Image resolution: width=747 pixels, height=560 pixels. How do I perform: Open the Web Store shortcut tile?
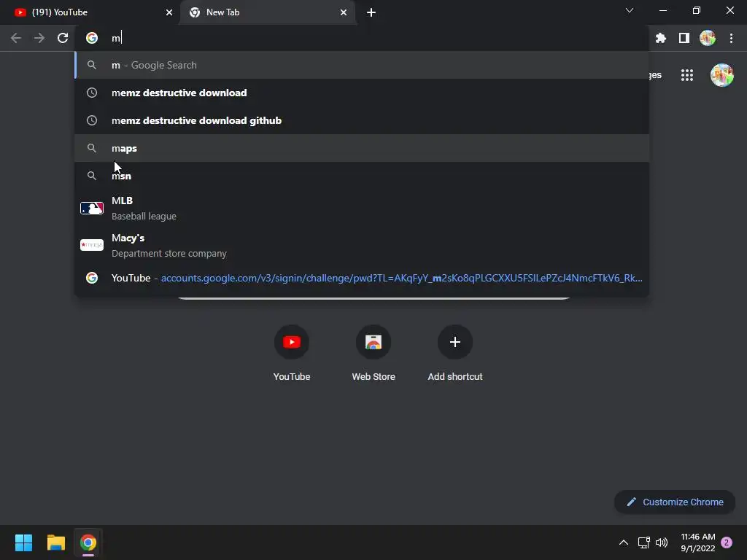(x=373, y=354)
